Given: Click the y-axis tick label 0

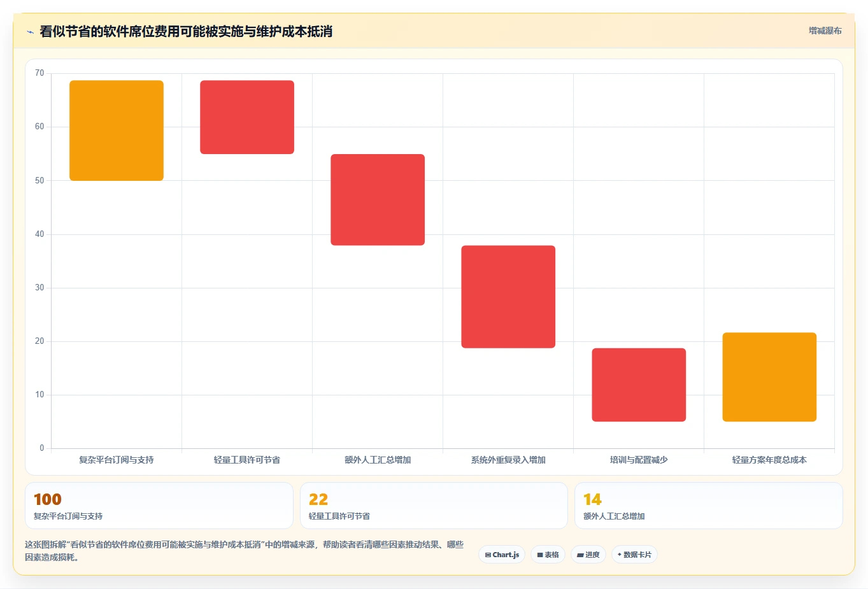Looking at the screenshot, I should 42,448.
